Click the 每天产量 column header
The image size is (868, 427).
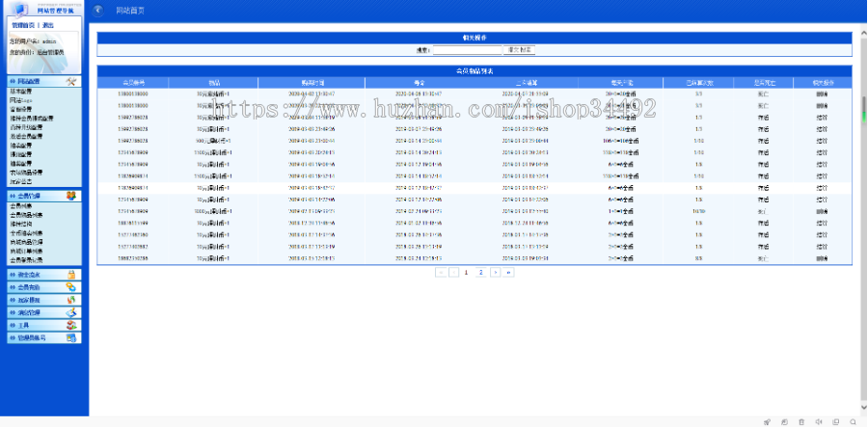620,83
